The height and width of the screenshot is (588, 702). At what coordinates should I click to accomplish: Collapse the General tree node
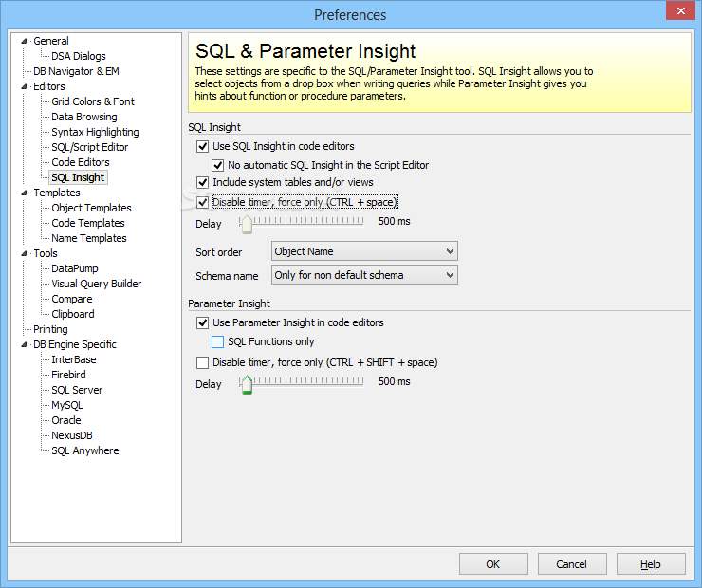[24, 41]
